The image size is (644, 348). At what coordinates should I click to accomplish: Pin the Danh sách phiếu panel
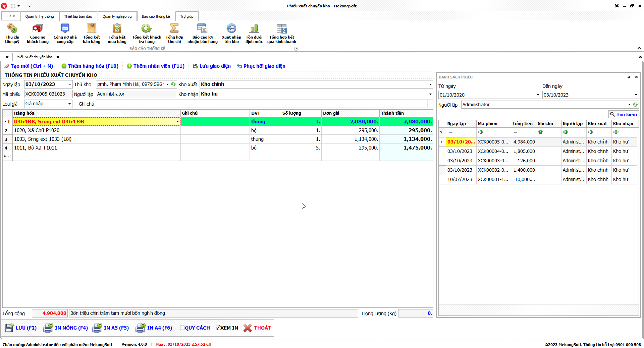click(x=629, y=77)
